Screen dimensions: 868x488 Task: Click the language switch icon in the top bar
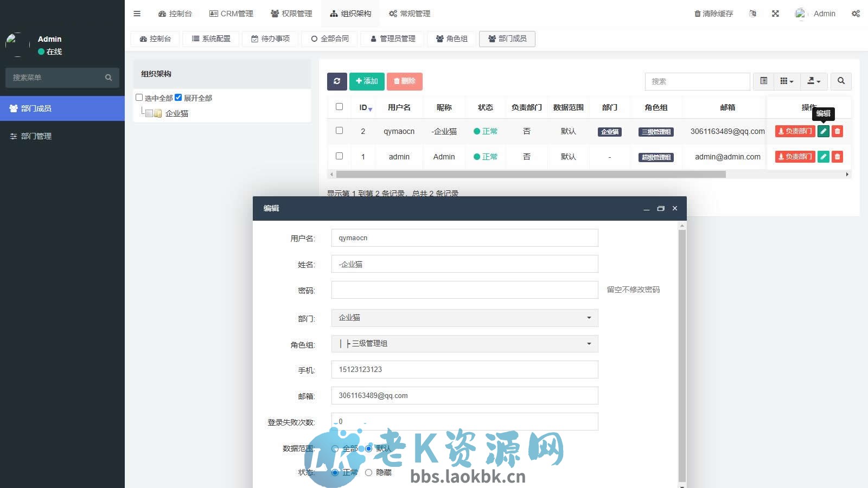753,13
